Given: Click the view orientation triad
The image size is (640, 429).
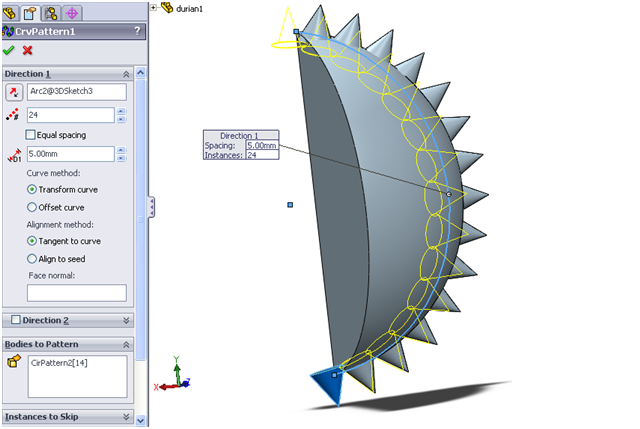Looking at the screenshot, I should (x=173, y=375).
